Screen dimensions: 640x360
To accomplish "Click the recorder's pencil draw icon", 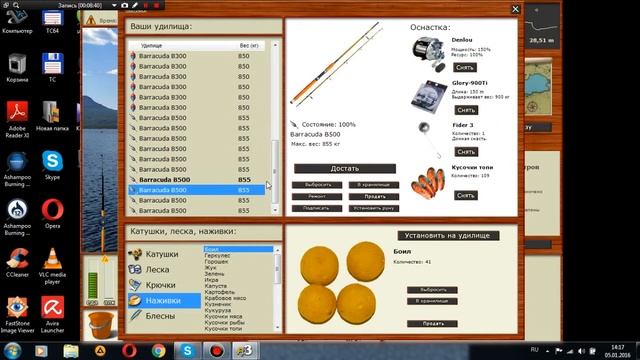I will 135,5.
